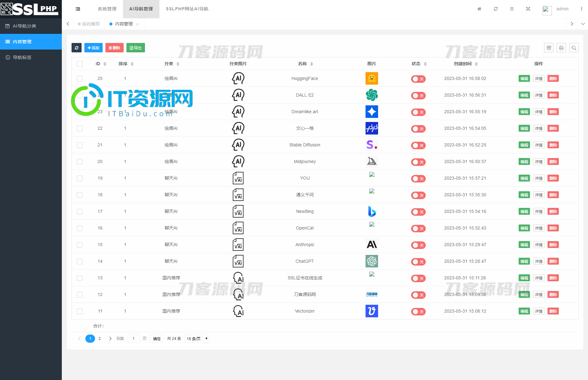The image size is (588, 380).
Task: Toggle the status switch for ChatGPT
Action: coord(418,262)
